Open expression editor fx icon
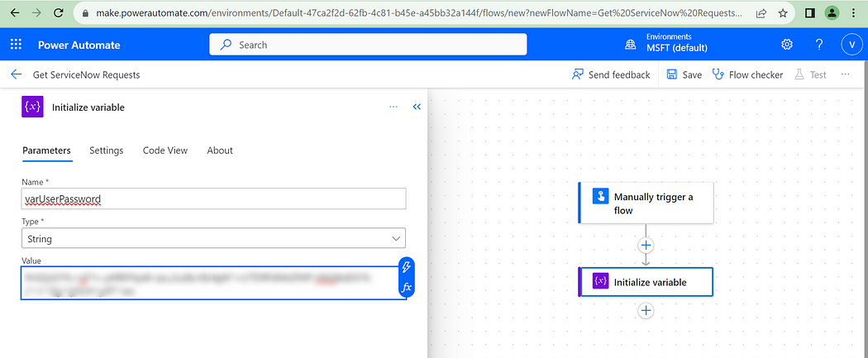 coord(407,287)
